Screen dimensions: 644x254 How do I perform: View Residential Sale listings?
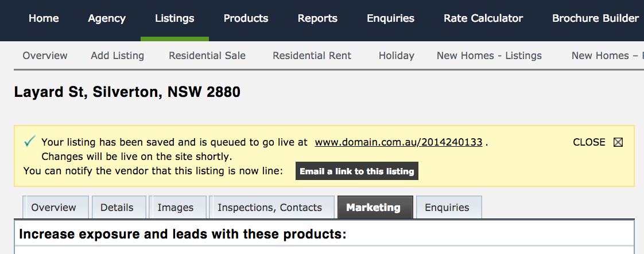207,56
